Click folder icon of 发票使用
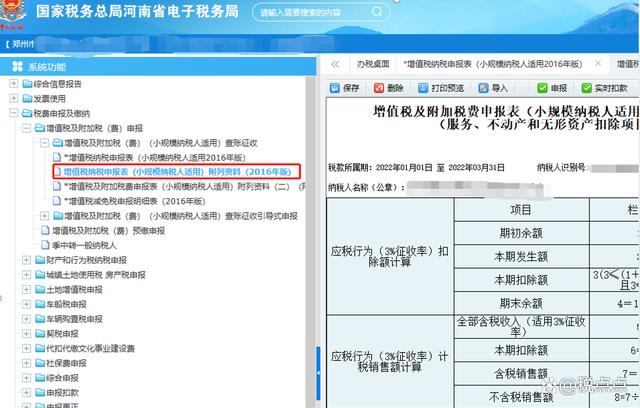Viewport: 640px width, 408px height. pos(27,98)
